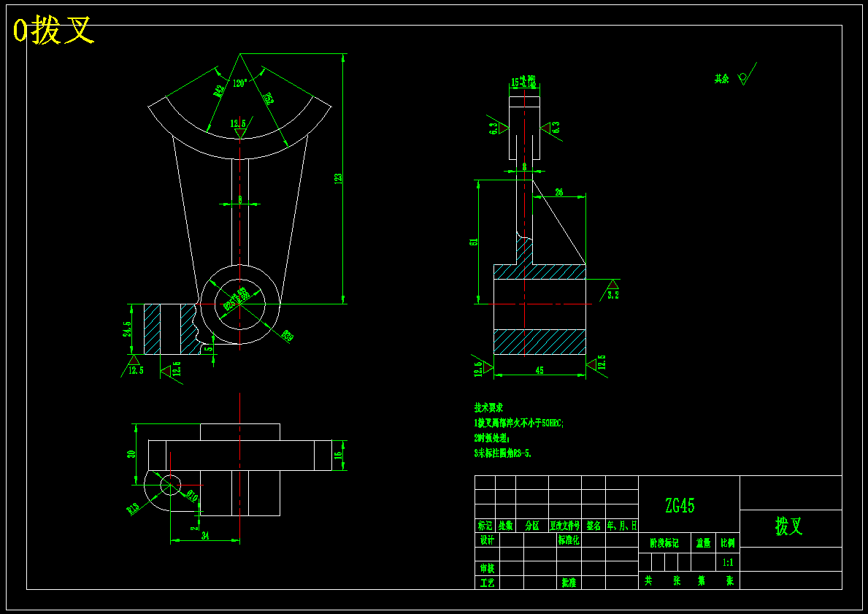
Task: Select the "签名" cell
Action: 594,526
